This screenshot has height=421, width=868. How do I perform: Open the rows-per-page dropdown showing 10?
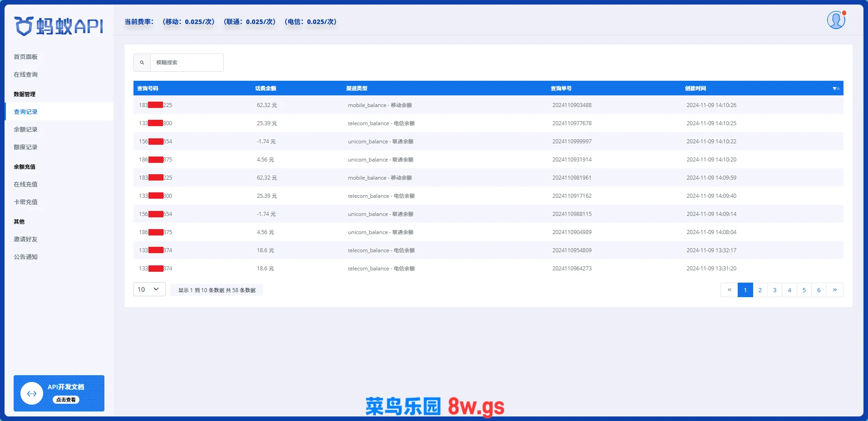tap(149, 289)
